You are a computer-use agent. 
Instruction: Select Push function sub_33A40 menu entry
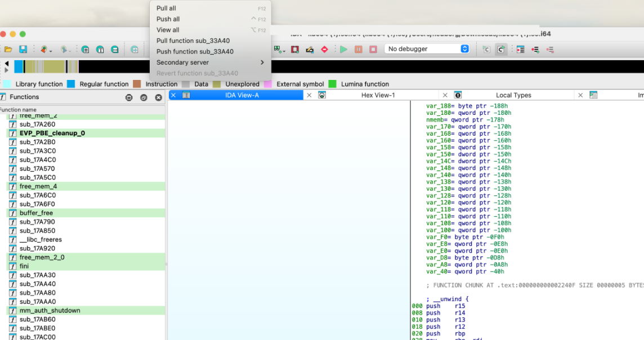(x=195, y=52)
